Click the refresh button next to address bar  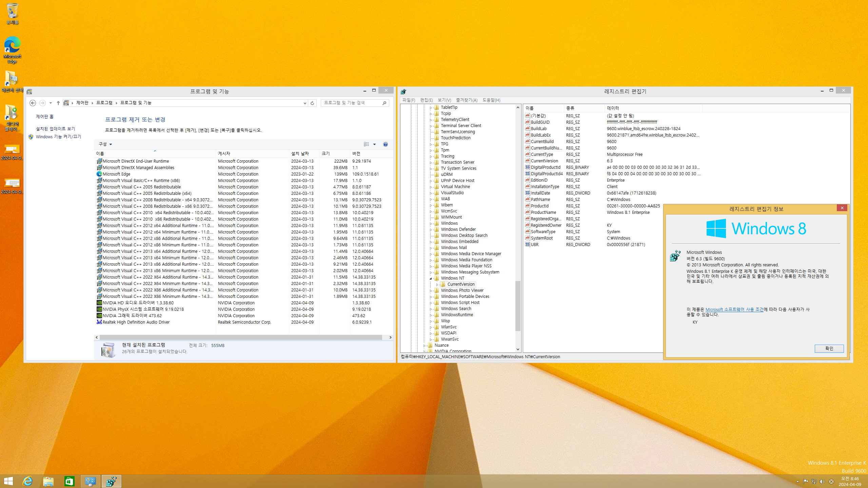(312, 103)
